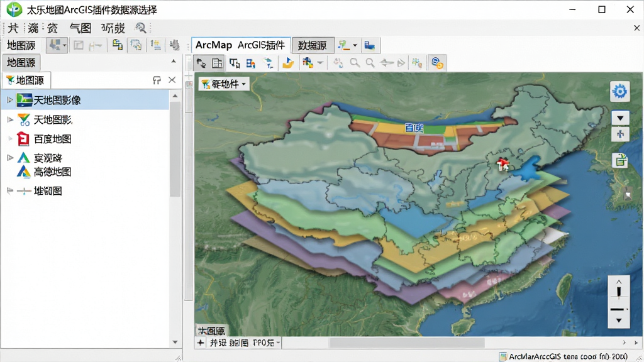This screenshot has height=362, width=644.
Task: Click the gray 地图源 panel header button
Action: tap(21, 62)
